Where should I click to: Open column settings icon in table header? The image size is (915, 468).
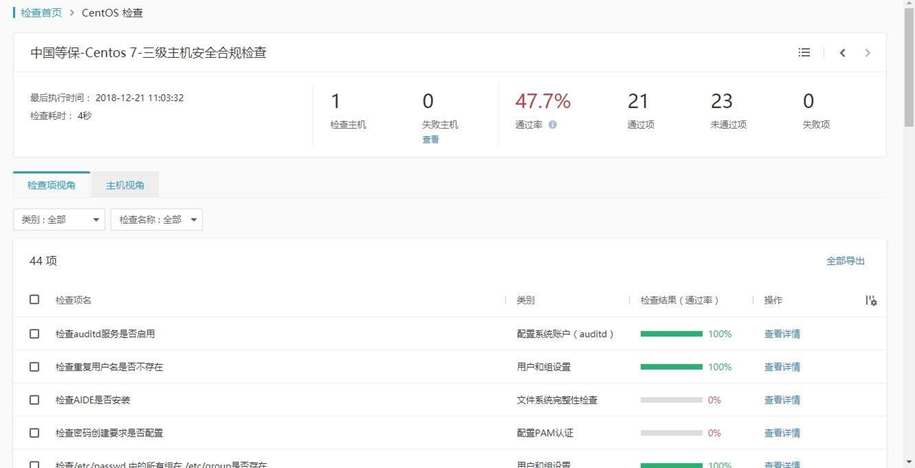[871, 300]
